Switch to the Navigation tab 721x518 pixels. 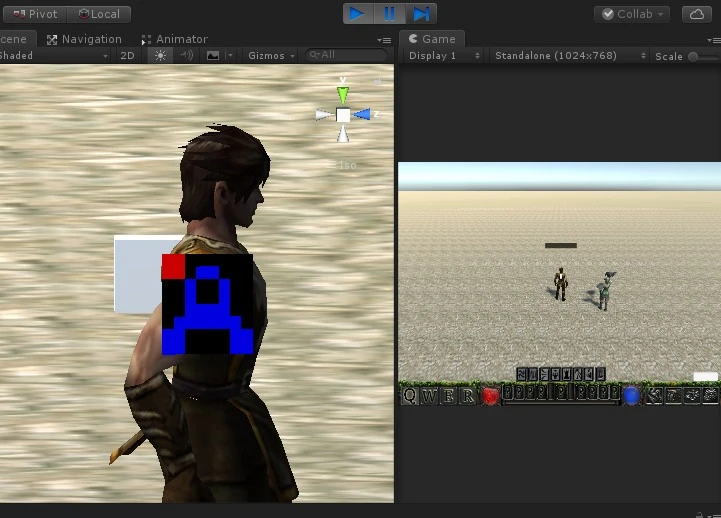click(85, 40)
